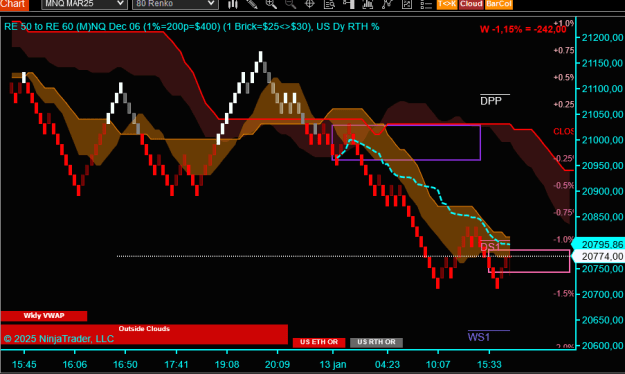Viewport: 625px width, 374px height.
Task: Click the Wkly VWAP red label
Action: (44, 316)
